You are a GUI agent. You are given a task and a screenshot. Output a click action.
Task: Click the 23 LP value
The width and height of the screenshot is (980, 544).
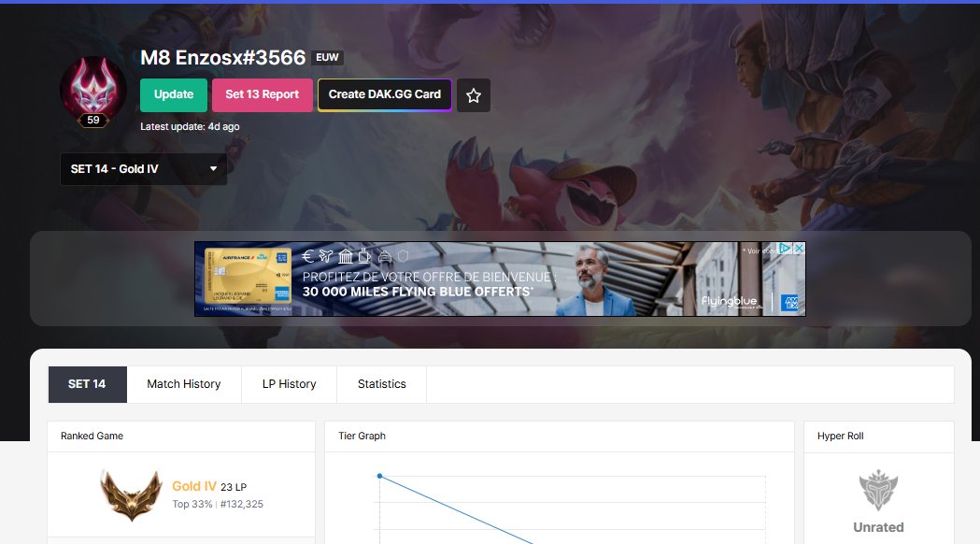[234, 487]
